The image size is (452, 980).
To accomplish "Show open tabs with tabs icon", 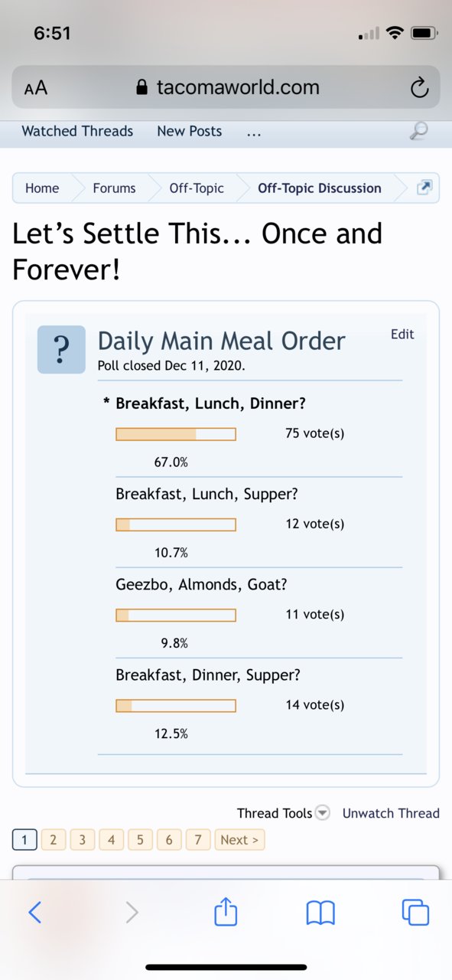I will (x=415, y=912).
